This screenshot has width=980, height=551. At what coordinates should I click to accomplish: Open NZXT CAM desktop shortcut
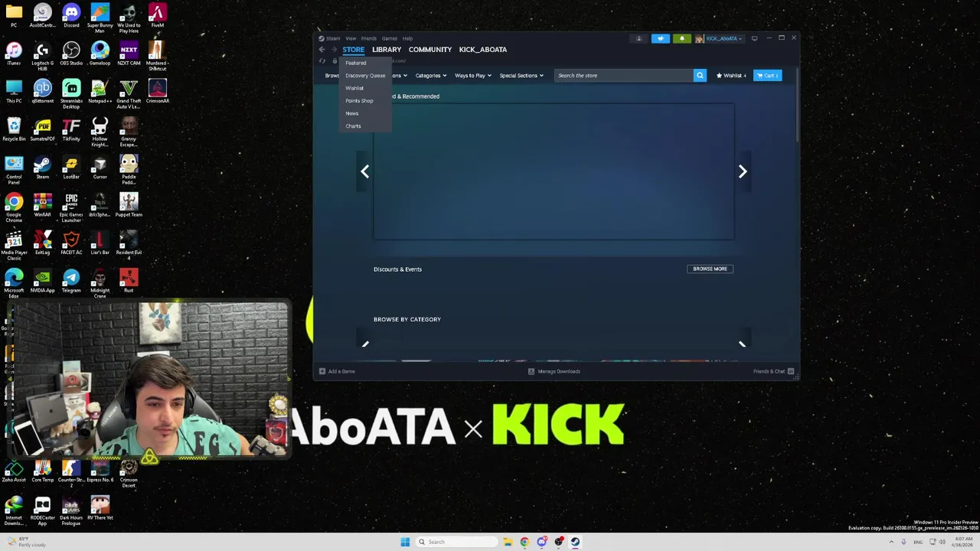129,53
